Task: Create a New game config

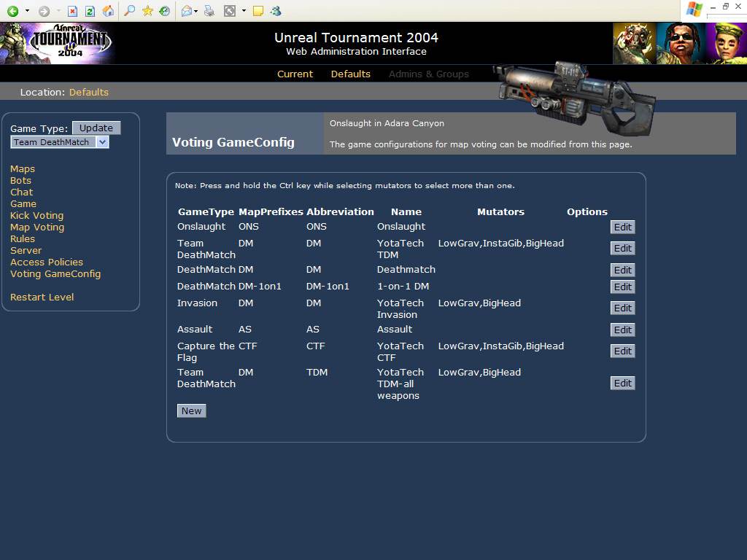Action: click(192, 411)
